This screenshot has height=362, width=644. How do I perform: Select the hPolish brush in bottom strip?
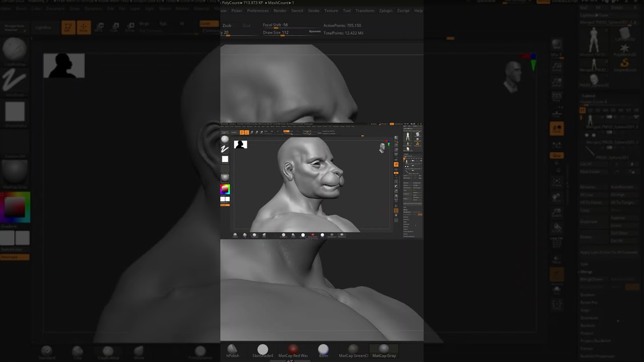232,350
